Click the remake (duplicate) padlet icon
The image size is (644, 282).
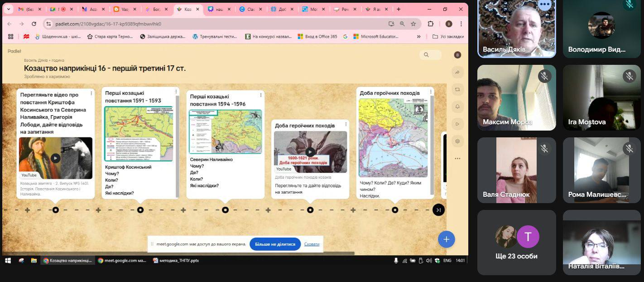coord(457,89)
